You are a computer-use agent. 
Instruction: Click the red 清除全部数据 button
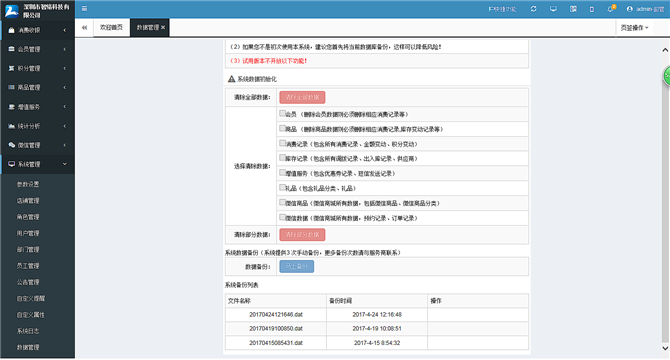click(x=302, y=97)
